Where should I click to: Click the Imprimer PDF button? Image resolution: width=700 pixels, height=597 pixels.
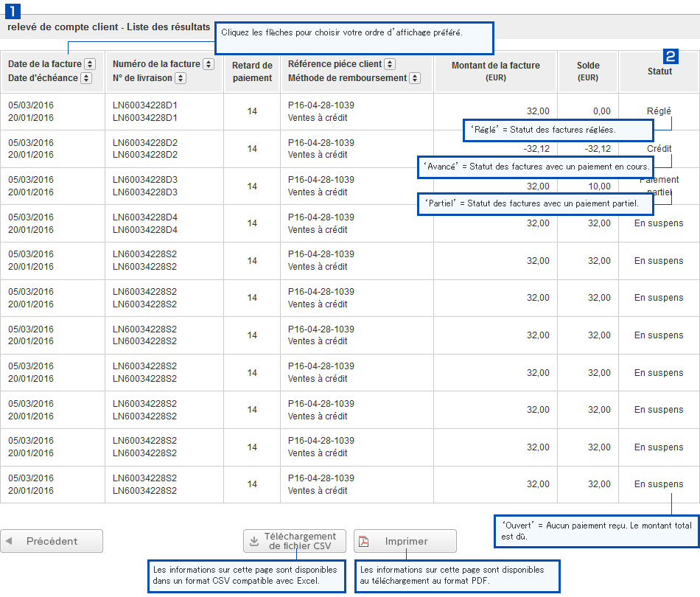click(405, 541)
